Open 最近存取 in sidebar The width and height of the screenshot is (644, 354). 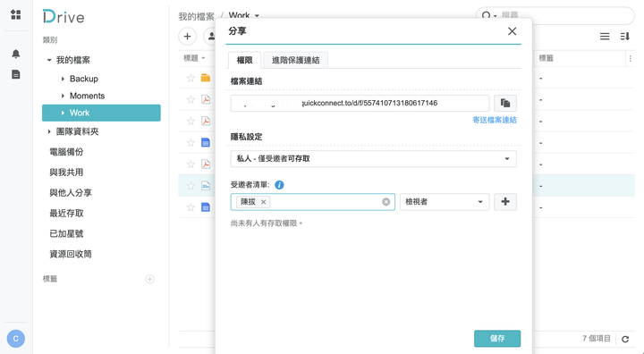(x=66, y=213)
